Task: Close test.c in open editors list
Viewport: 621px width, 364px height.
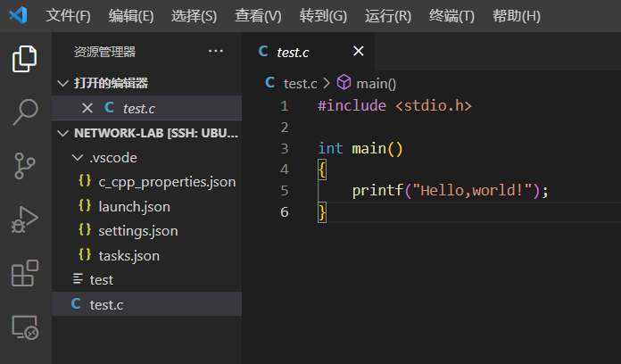Action: 87,108
